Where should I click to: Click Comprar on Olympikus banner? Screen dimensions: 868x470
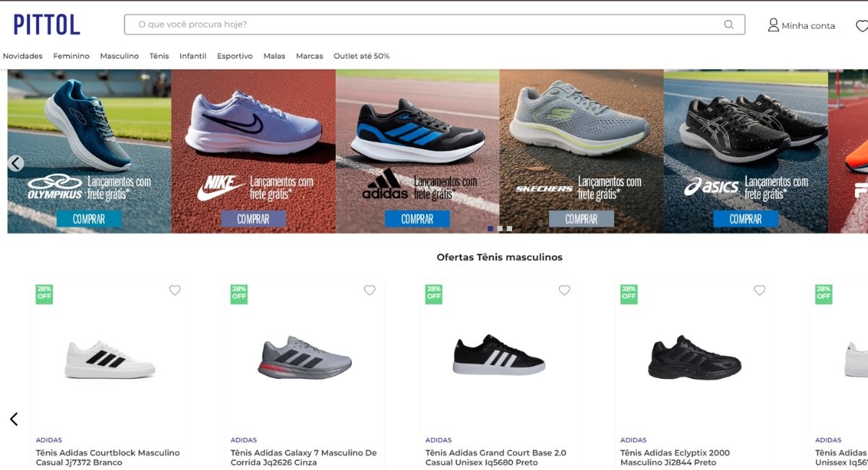(x=89, y=218)
